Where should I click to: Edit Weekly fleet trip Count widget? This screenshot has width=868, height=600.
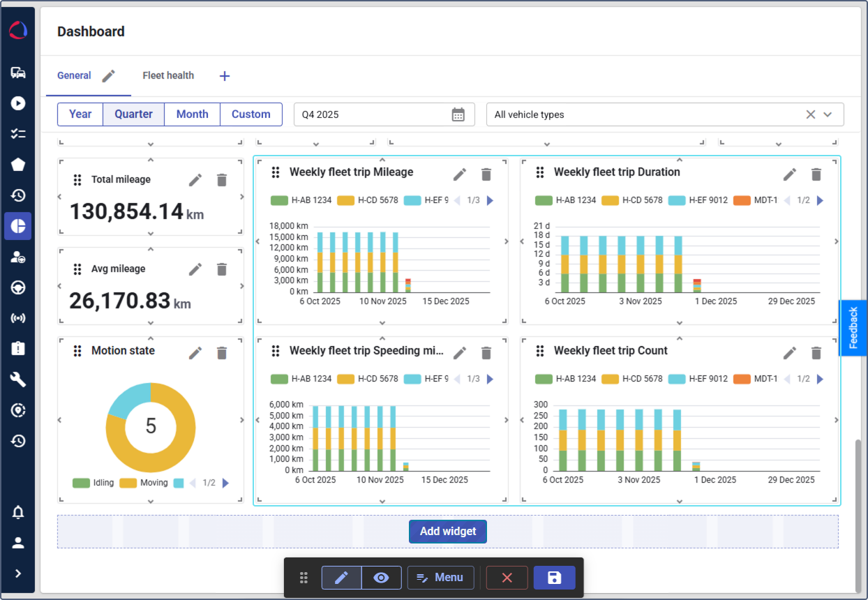pos(790,353)
